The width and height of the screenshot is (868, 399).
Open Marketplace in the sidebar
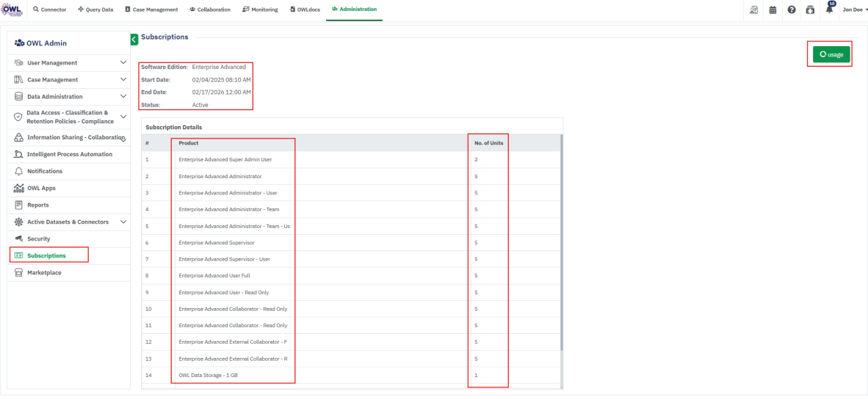(44, 273)
